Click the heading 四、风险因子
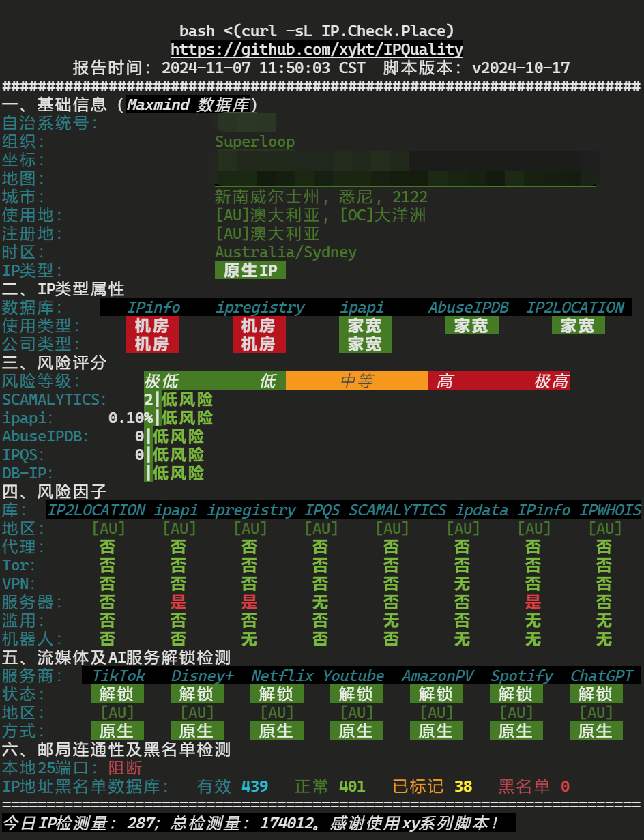The width and height of the screenshot is (644, 840). (x=55, y=491)
